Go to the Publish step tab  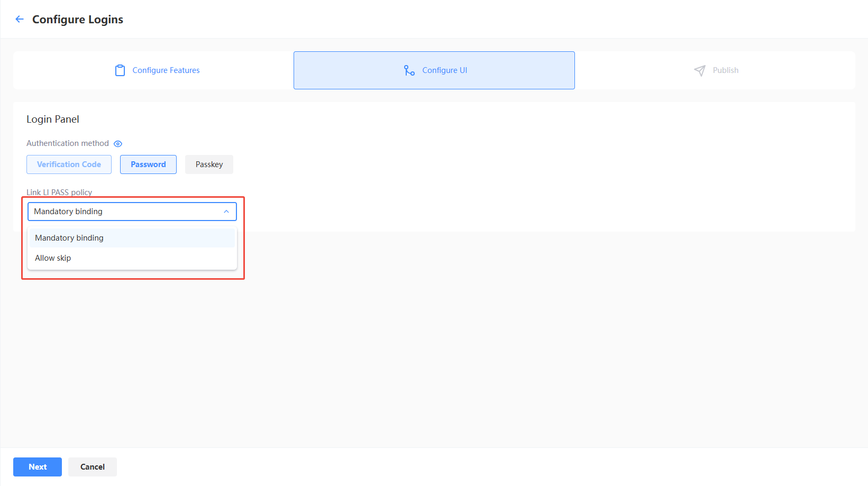pos(715,70)
